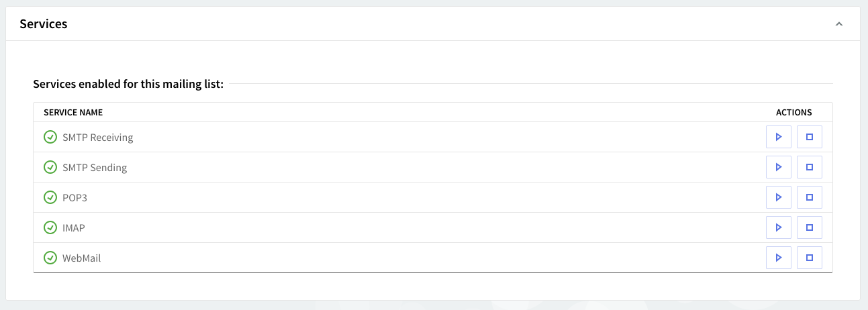Stop the IMAP service
Screen dimensions: 868x310
[809, 227]
